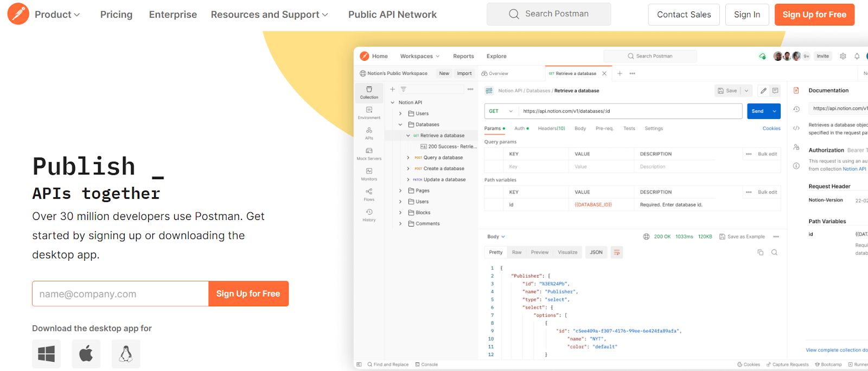This screenshot has width=868, height=371.
Task: Open the Public API Network page
Action: tap(392, 15)
